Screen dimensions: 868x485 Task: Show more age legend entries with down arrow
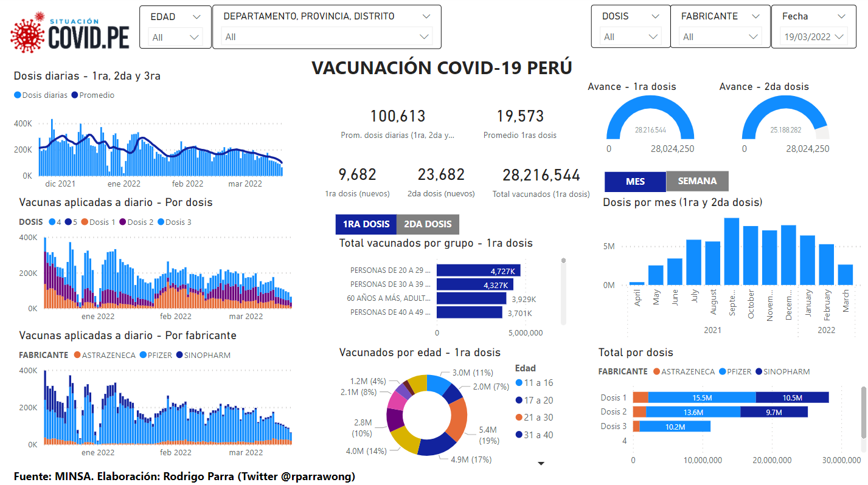tap(541, 464)
